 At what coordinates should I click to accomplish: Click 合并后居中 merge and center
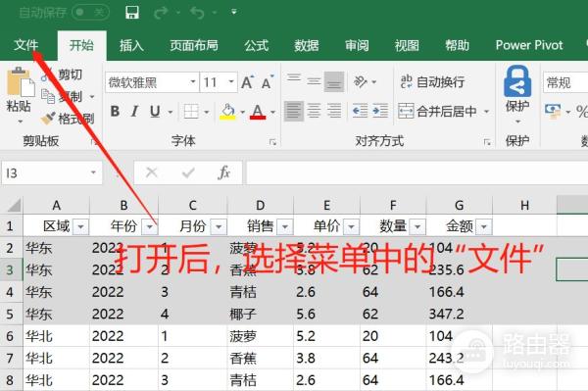click(437, 111)
